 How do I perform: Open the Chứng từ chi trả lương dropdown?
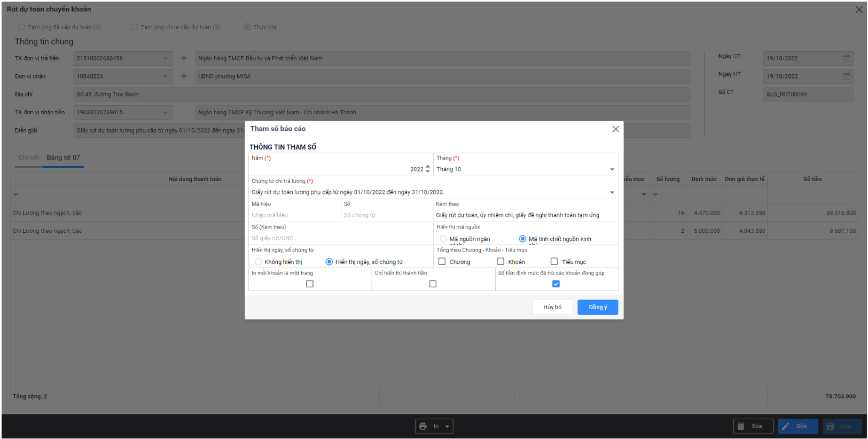coord(612,192)
